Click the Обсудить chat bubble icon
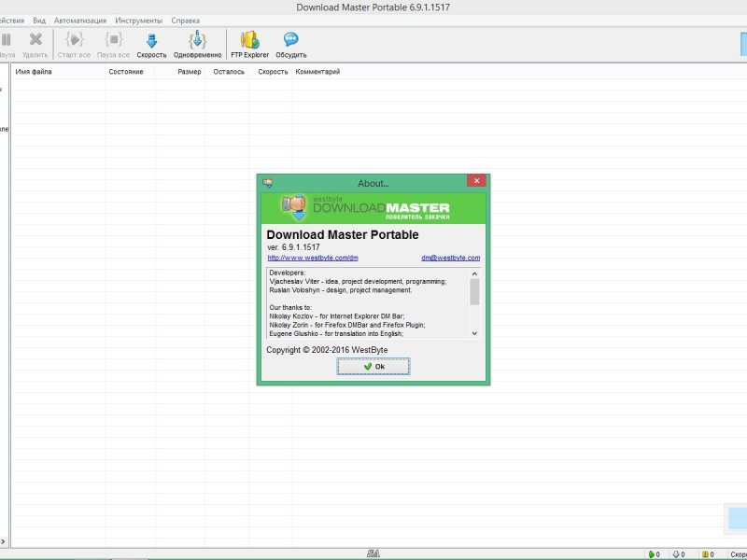This screenshot has height=560, width=747. pyautogui.click(x=290, y=39)
